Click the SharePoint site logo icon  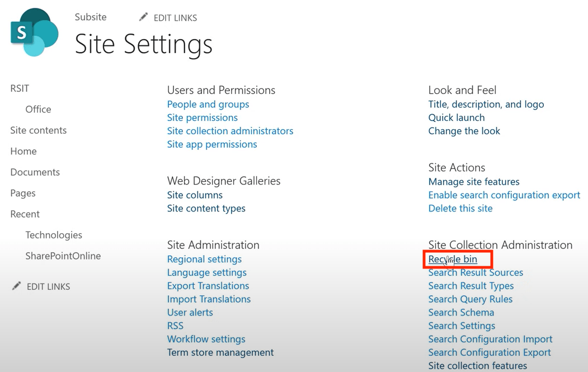(x=34, y=32)
